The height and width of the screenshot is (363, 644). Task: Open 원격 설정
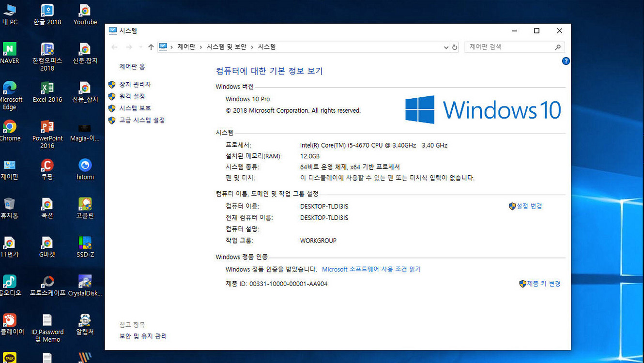tap(132, 96)
